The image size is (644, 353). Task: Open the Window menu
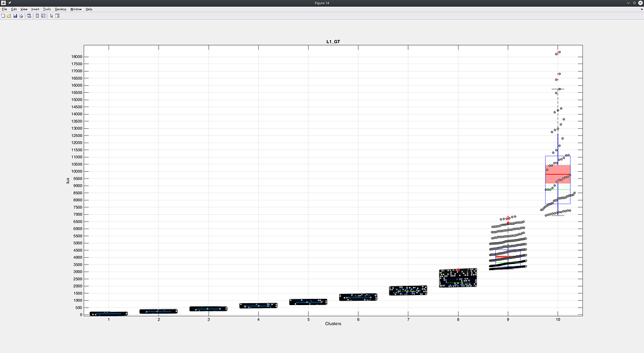tap(75, 9)
